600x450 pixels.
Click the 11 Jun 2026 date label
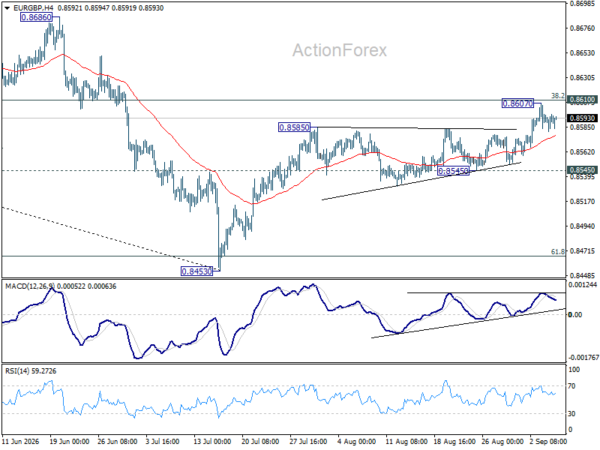[21, 442]
